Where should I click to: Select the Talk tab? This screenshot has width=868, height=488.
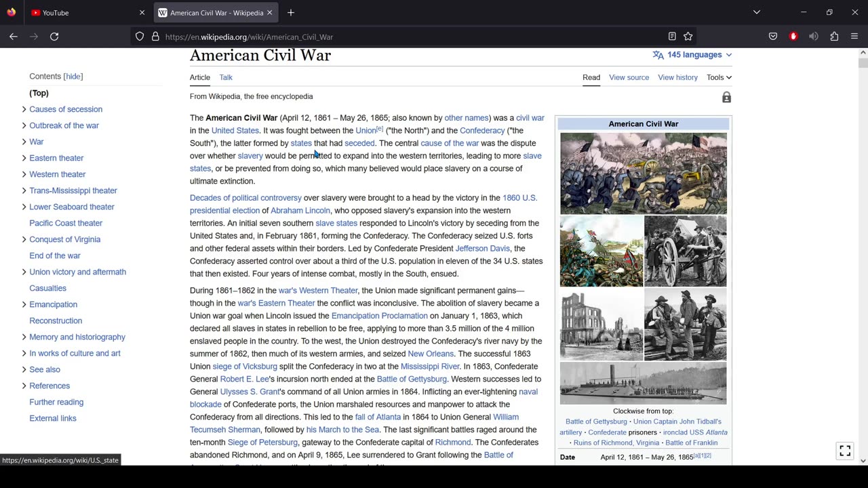226,77
